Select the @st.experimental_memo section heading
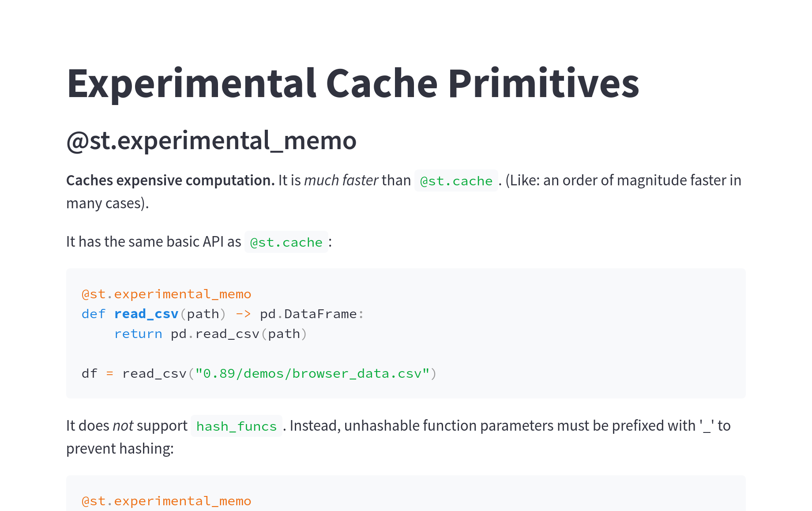This screenshot has width=812, height=511. [211, 141]
